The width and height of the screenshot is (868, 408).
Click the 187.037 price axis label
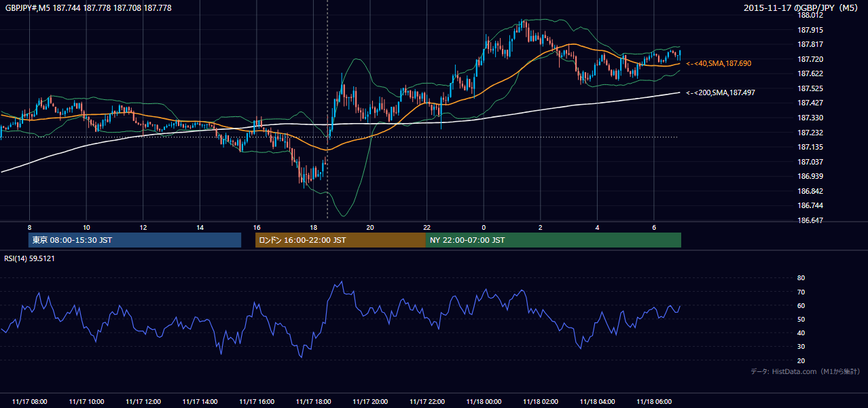[810, 163]
